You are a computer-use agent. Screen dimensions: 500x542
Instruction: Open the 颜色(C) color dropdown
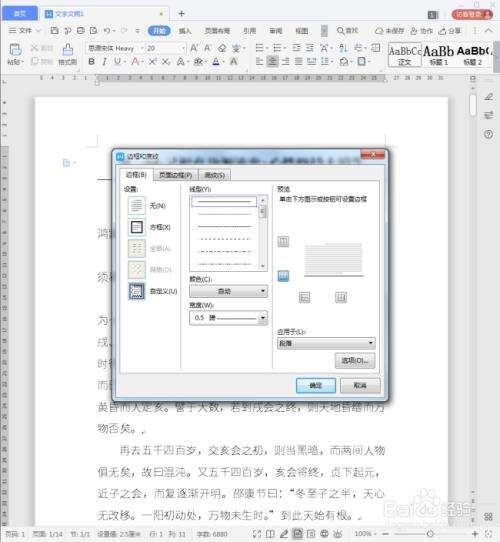click(229, 291)
